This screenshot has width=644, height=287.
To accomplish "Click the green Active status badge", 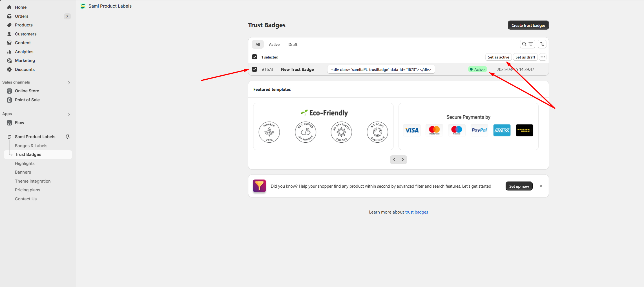I will [477, 69].
